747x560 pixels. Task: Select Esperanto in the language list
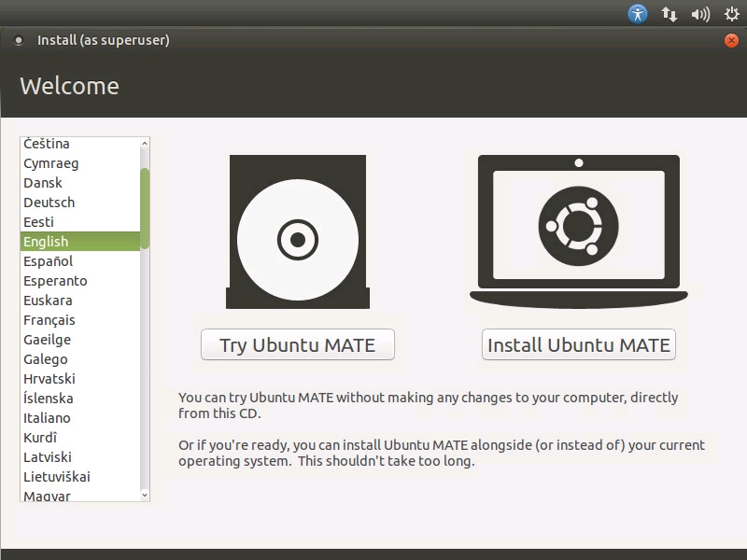[80, 281]
